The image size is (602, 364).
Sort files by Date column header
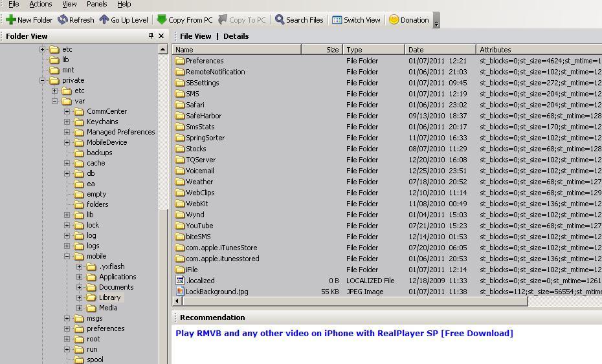440,50
